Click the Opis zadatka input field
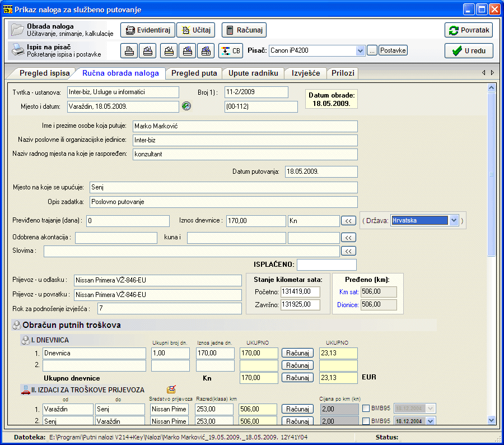The height and width of the screenshot is (445, 504). click(222, 202)
